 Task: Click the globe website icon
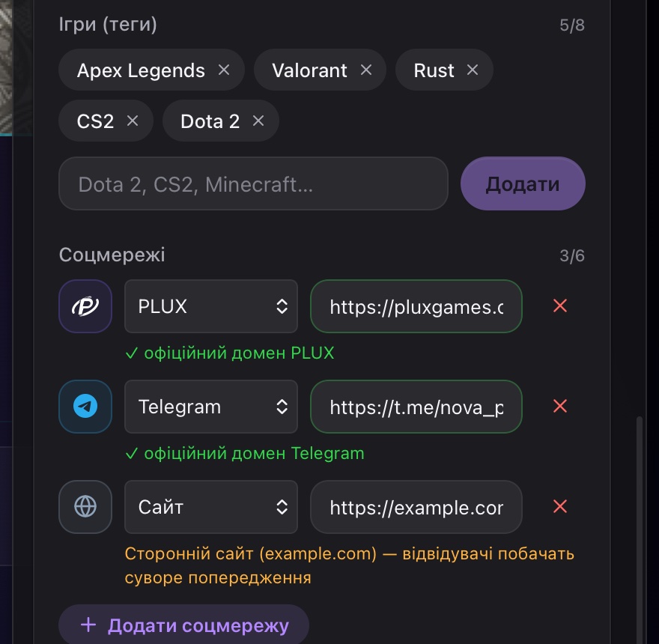[x=85, y=506]
